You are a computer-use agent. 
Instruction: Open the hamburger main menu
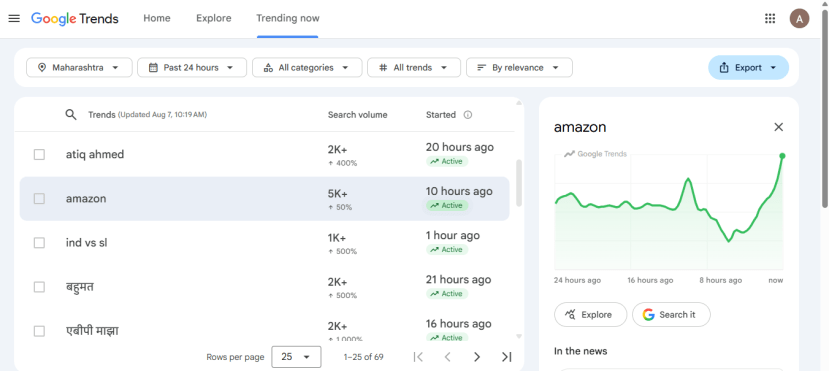coord(14,18)
